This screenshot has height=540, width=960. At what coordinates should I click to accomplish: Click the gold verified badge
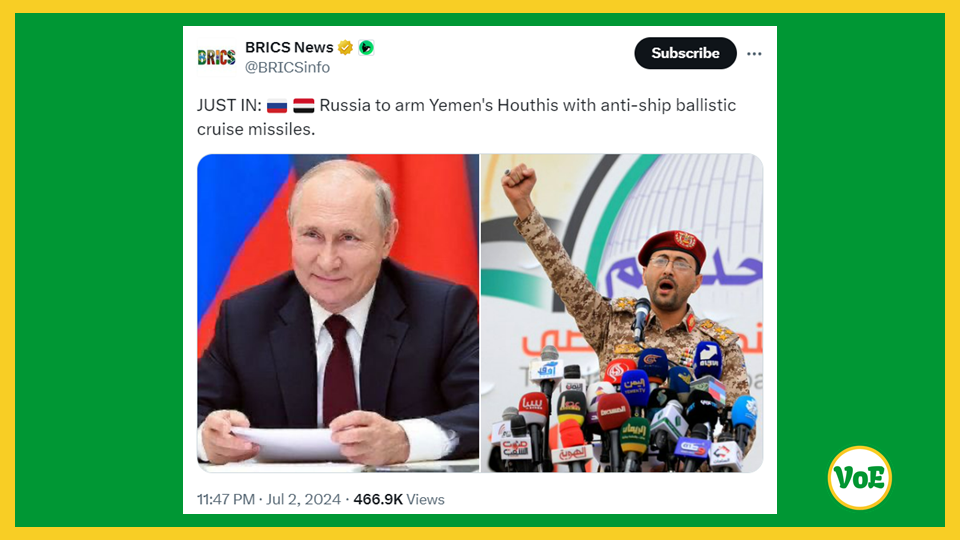345,48
